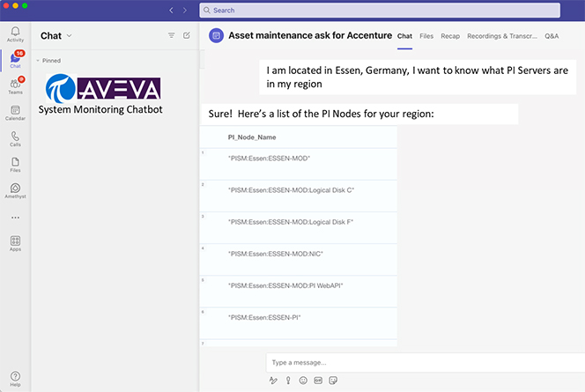Click the bot reply listing PI Nodes

(359, 114)
